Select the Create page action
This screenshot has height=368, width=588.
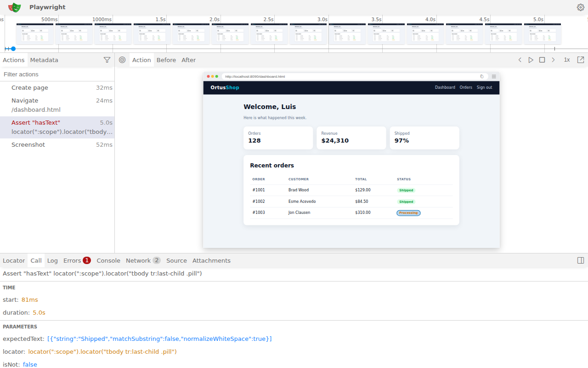pyautogui.click(x=57, y=88)
